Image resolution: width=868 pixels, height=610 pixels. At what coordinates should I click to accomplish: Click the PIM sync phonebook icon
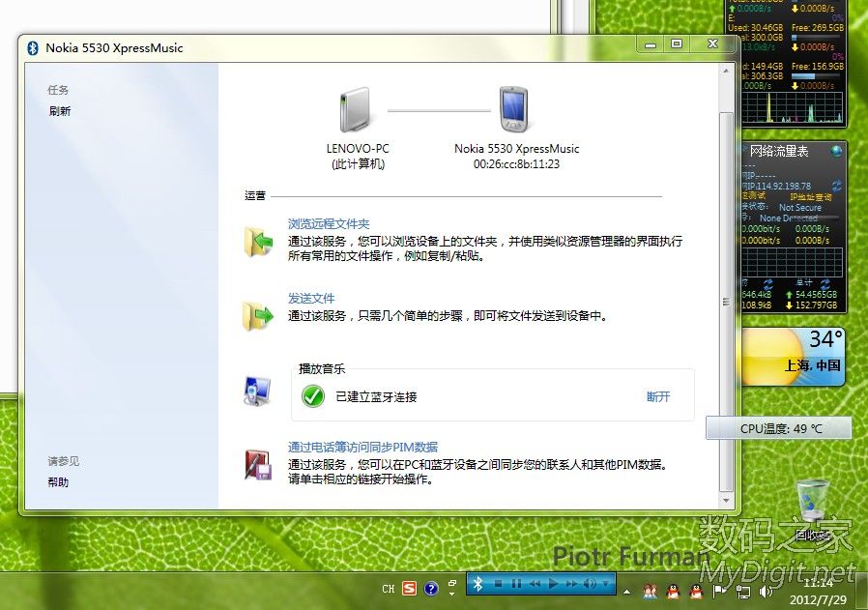point(258,464)
